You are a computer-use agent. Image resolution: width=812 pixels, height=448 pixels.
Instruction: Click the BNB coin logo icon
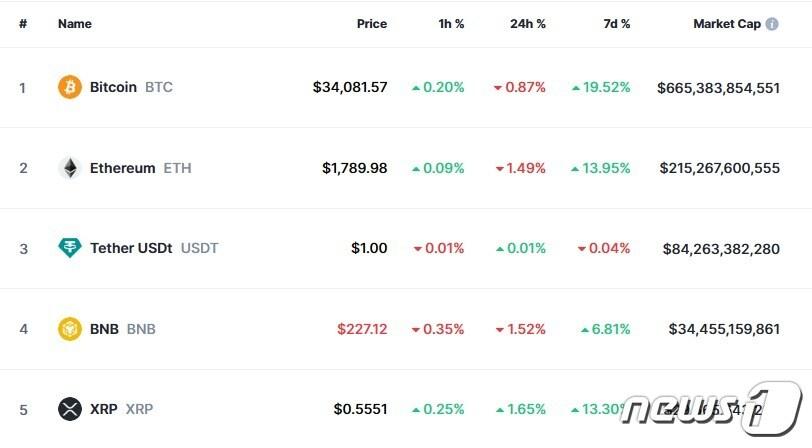70,329
